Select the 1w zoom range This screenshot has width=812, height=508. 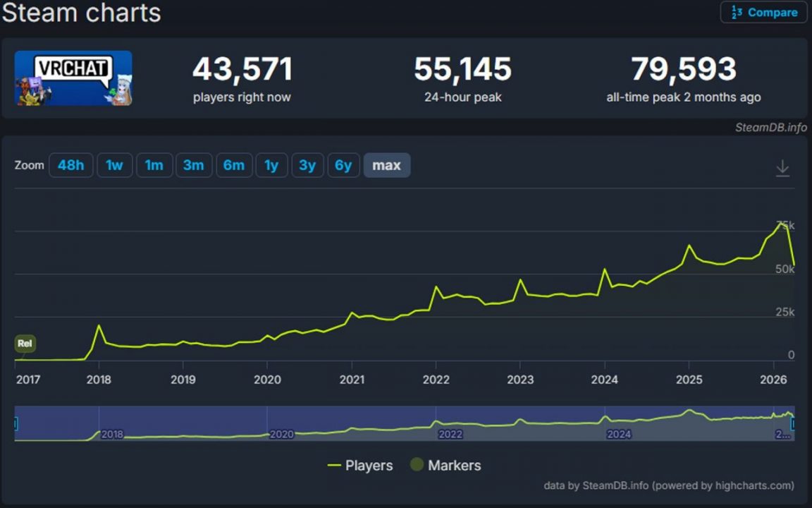click(x=114, y=165)
